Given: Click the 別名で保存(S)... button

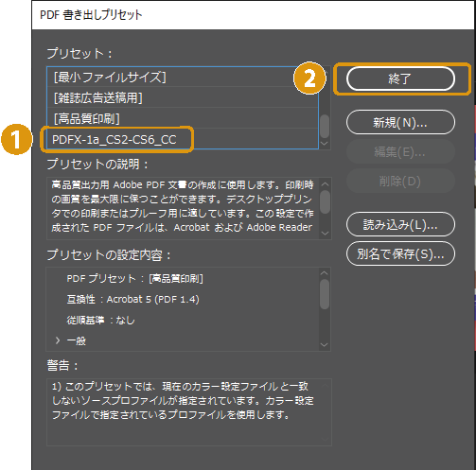Looking at the screenshot, I should (x=400, y=253).
